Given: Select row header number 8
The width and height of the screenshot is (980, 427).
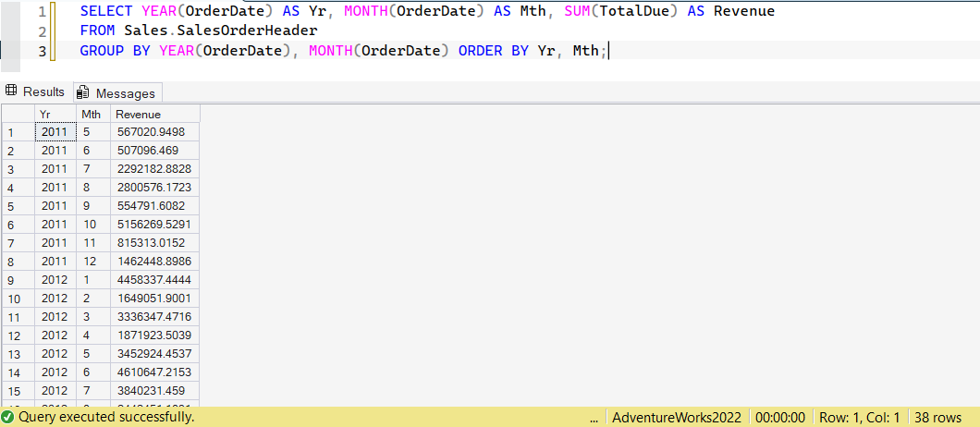Looking at the screenshot, I should (18, 262).
